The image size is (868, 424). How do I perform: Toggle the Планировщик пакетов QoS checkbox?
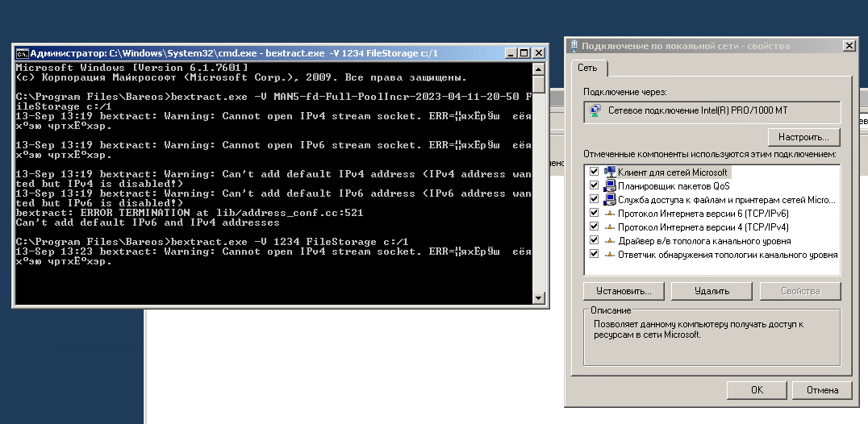point(595,186)
